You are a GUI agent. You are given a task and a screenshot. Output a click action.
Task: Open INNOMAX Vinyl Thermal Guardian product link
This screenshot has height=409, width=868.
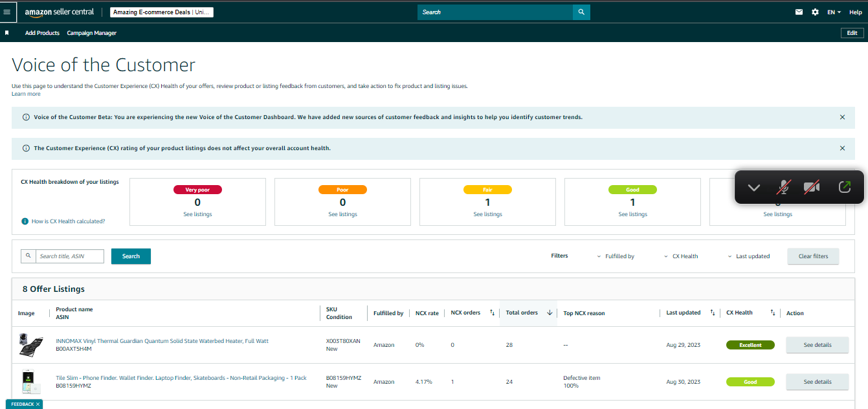click(x=162, y=341)
